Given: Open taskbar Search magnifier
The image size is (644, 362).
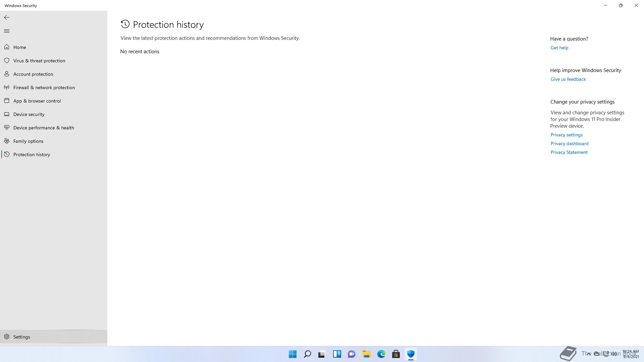Looking at the screenshot, I should click(x=307, y=354).
